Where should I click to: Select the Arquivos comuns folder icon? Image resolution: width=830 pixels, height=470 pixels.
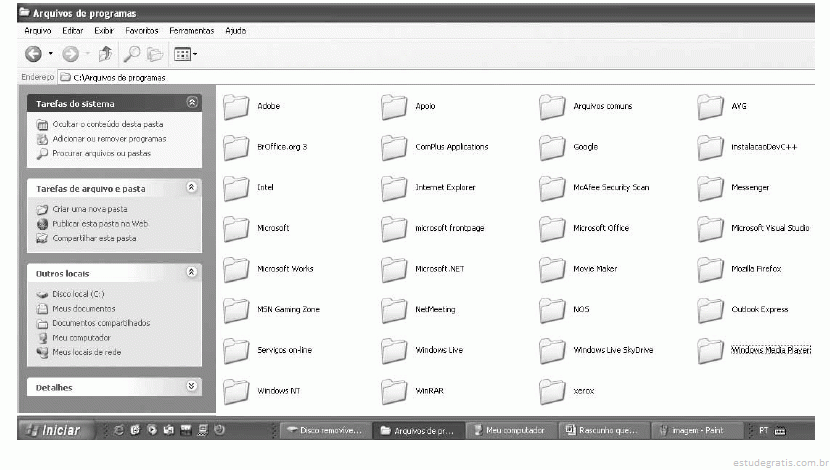(x=552, y=107)
